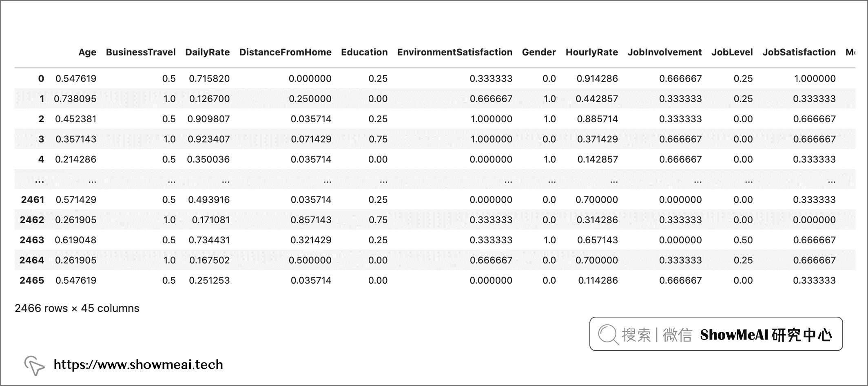Click HourlyRate value 0.371429
The width and height of the screenshot is (868, 386).
(598, 139)
